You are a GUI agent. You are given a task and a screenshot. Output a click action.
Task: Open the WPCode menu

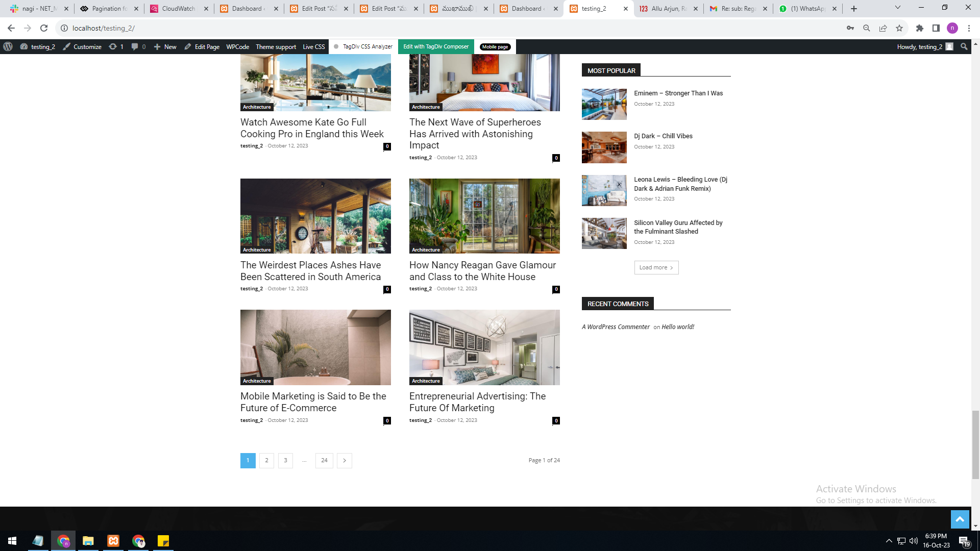[x=238, y=46]
